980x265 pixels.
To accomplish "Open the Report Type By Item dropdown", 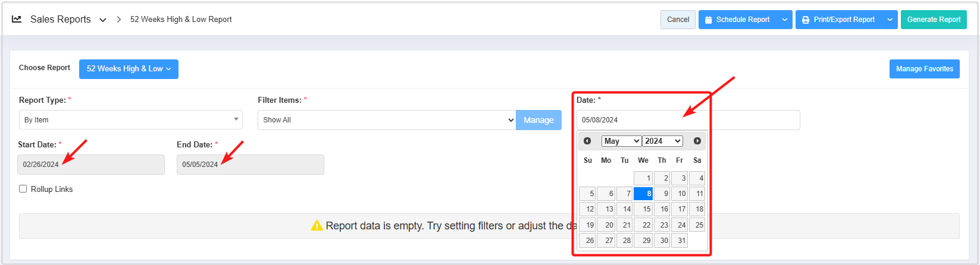I will [x=130, y=120].
